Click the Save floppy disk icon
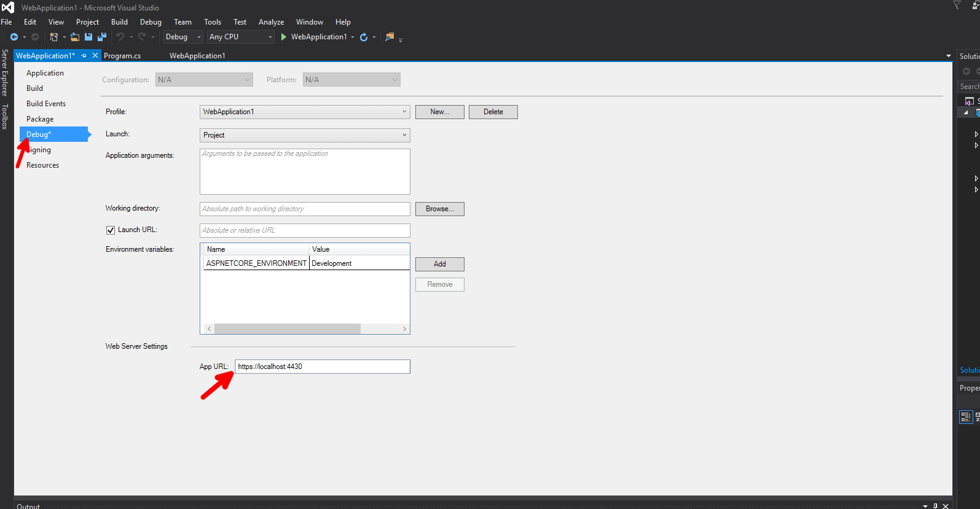This screenshot has width=980, height=509. point(88,37)
